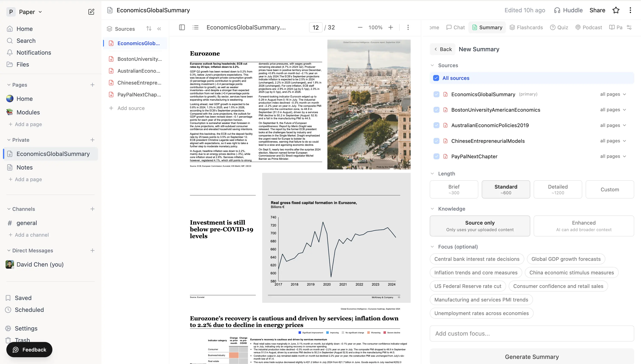Add a new page in Pages section
Viewport: 641px width, 364px height.
point(92,85)
